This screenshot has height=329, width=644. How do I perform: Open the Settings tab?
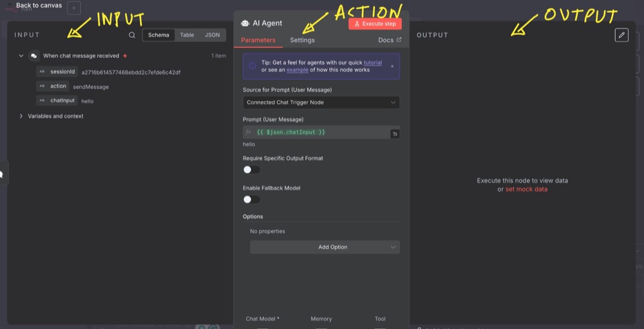(x=302, y=41)
